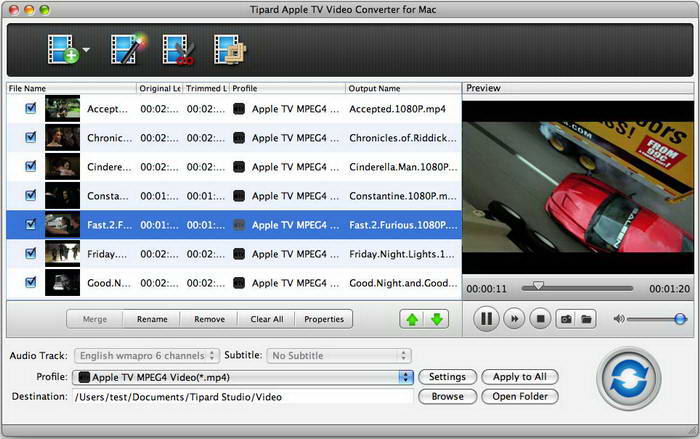The width and height of the screenshot is (700, 439).
Task: Select the Chronicles video thumbnail
Action: tap(62, 138)
